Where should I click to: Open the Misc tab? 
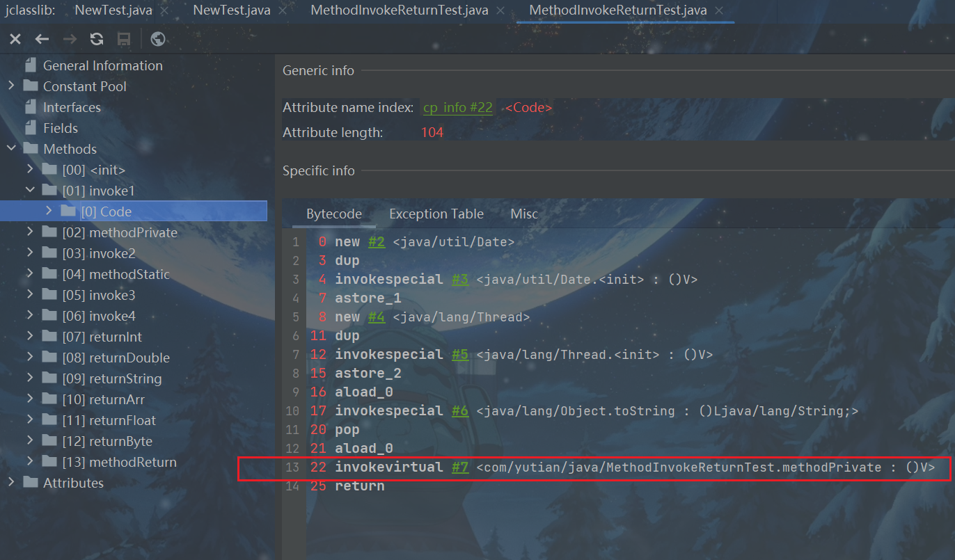coord(524,214)
